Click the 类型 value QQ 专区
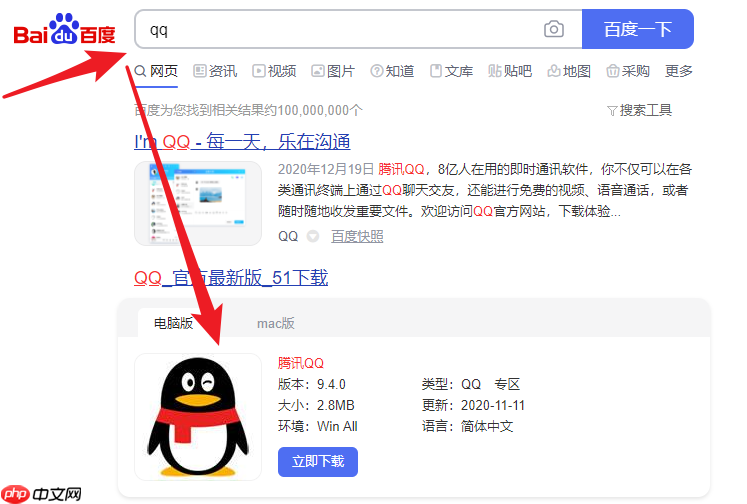 tap(490, 384)
